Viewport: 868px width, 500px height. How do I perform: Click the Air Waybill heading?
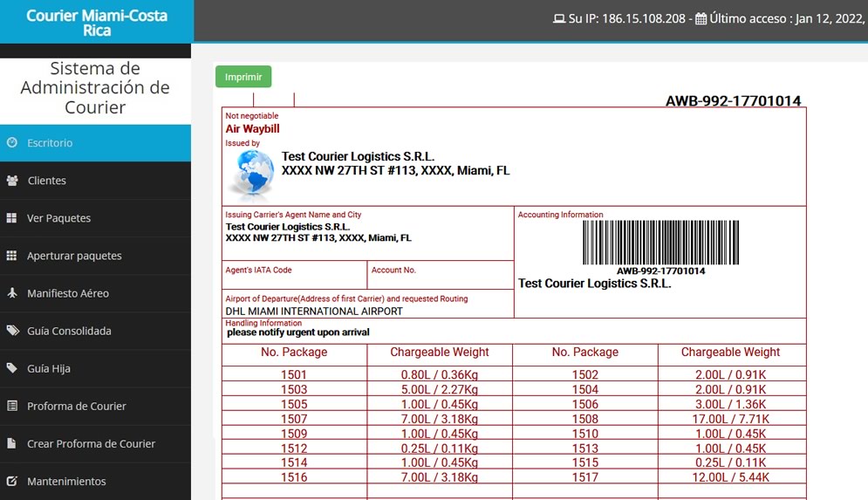coord(252,129)
